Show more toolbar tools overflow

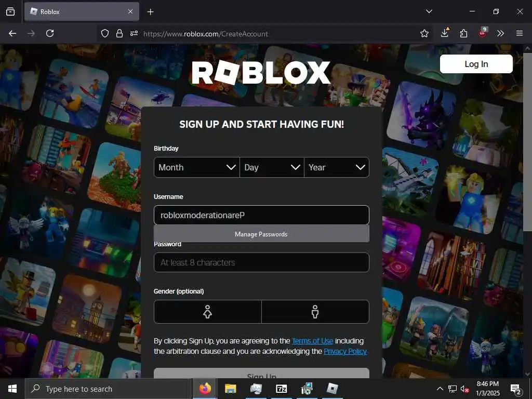[x=500, y=33]
